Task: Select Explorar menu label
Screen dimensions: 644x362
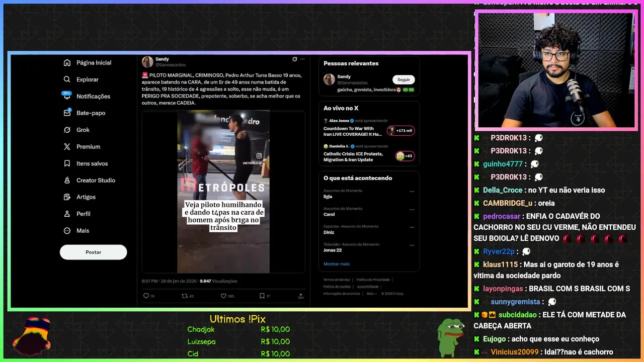Action: (88, 79)
